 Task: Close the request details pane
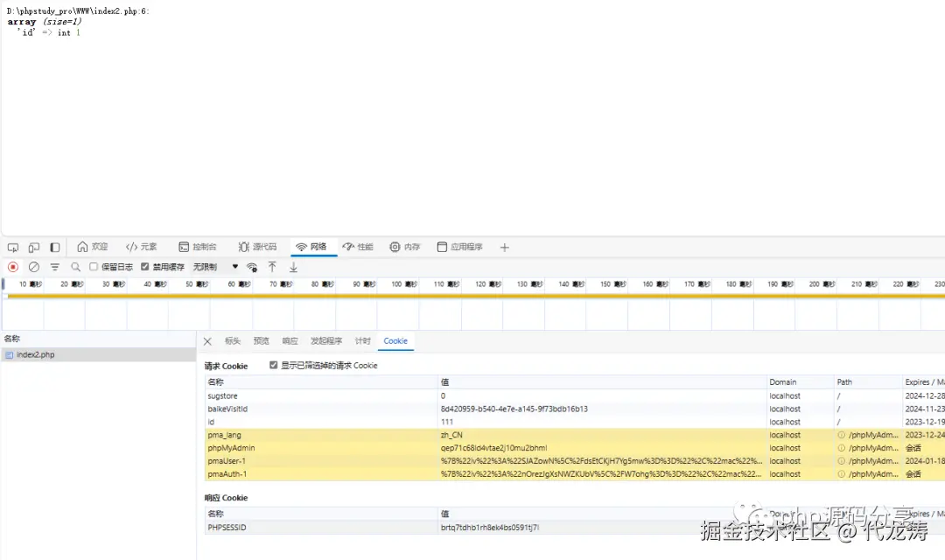click(207, 341)
